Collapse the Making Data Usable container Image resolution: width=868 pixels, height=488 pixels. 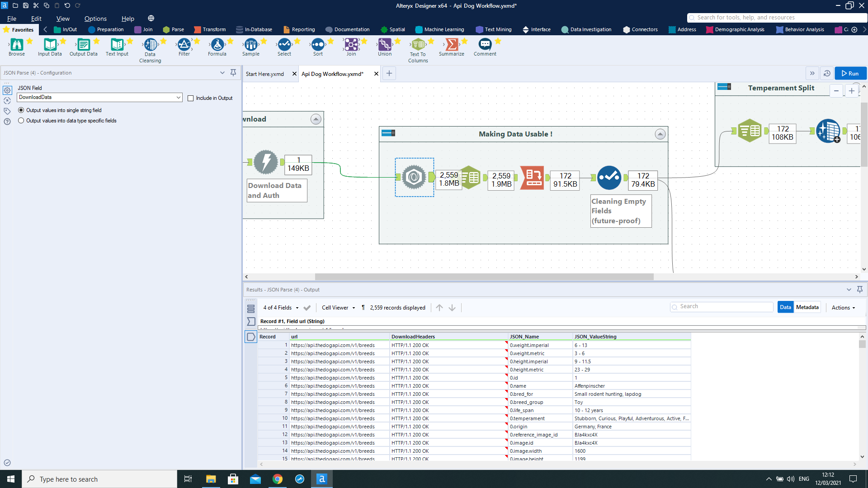pos(660,134)
